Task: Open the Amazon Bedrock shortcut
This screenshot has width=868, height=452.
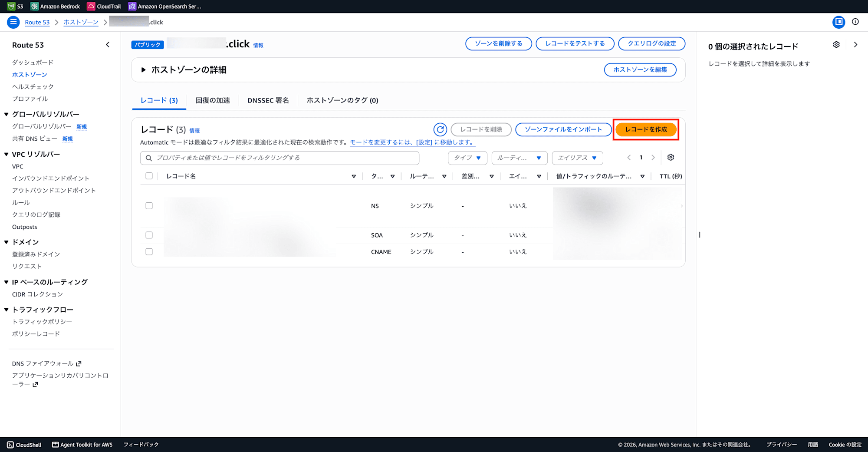Action: point(55,6)
